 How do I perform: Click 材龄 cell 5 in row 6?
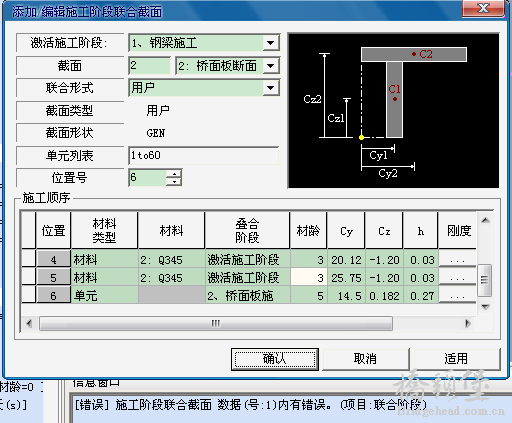309,295
